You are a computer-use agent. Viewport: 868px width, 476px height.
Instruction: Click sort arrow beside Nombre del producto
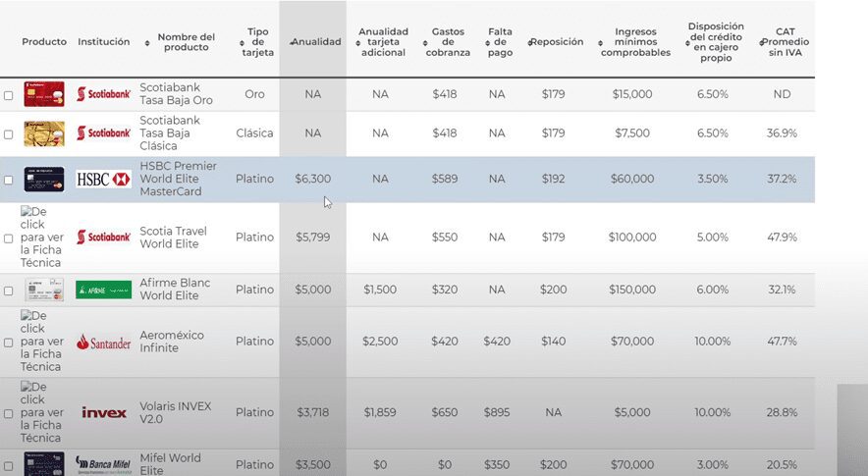(x=146, y=42)
